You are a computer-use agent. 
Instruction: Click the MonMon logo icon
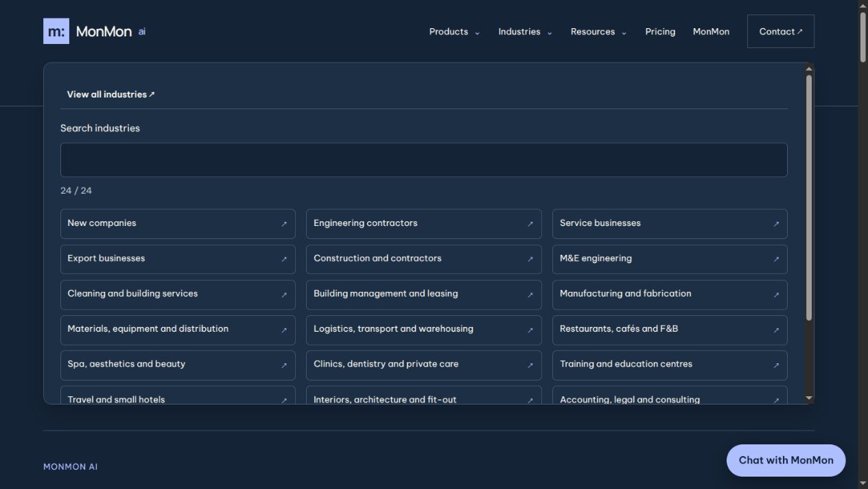tap(56, 32)
